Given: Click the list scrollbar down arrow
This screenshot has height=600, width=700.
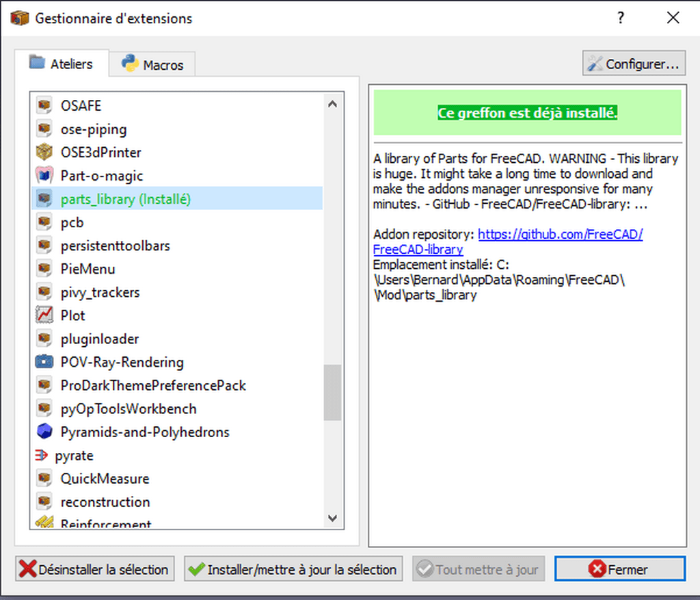Looking at the screenshot, I should point(332,518).
